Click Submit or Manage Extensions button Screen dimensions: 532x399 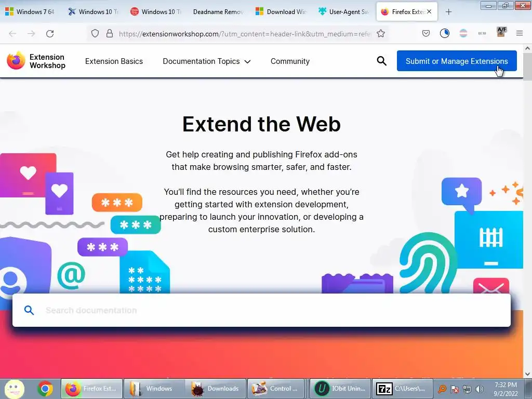point(457,61)
